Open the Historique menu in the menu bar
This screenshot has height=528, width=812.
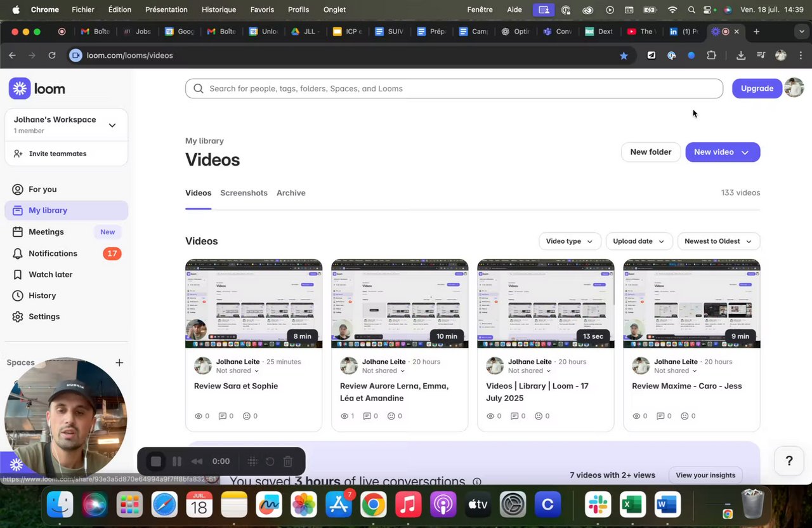pyautogui.click(x=218, y=10)
